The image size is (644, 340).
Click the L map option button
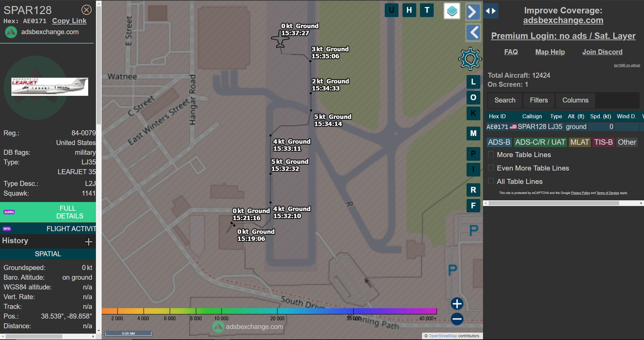(x=473, y=82)
